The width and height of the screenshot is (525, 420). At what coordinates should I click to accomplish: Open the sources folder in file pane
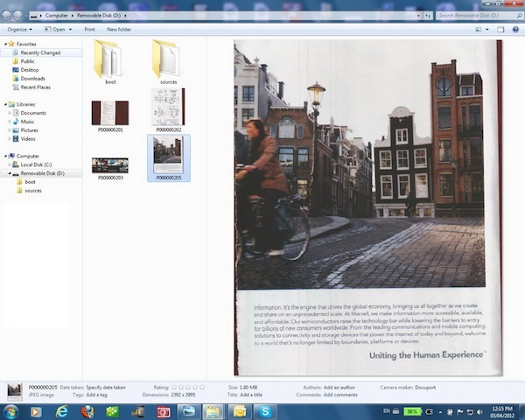[x=164, y=59]
